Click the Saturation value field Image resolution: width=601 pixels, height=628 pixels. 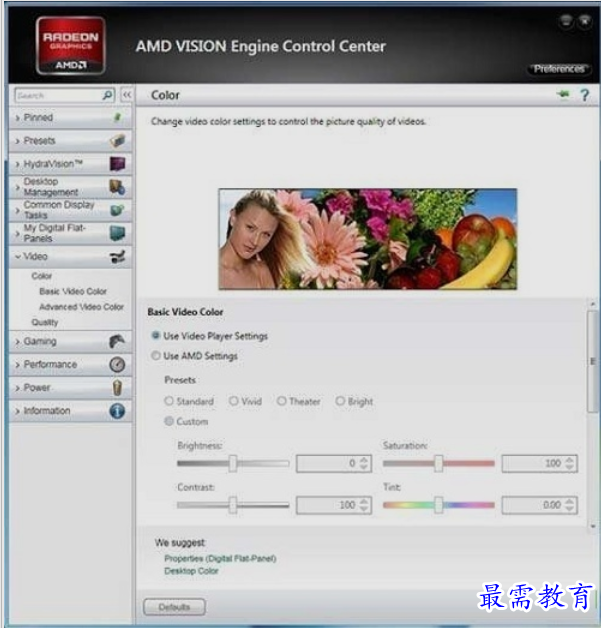[x=539, y=463]
